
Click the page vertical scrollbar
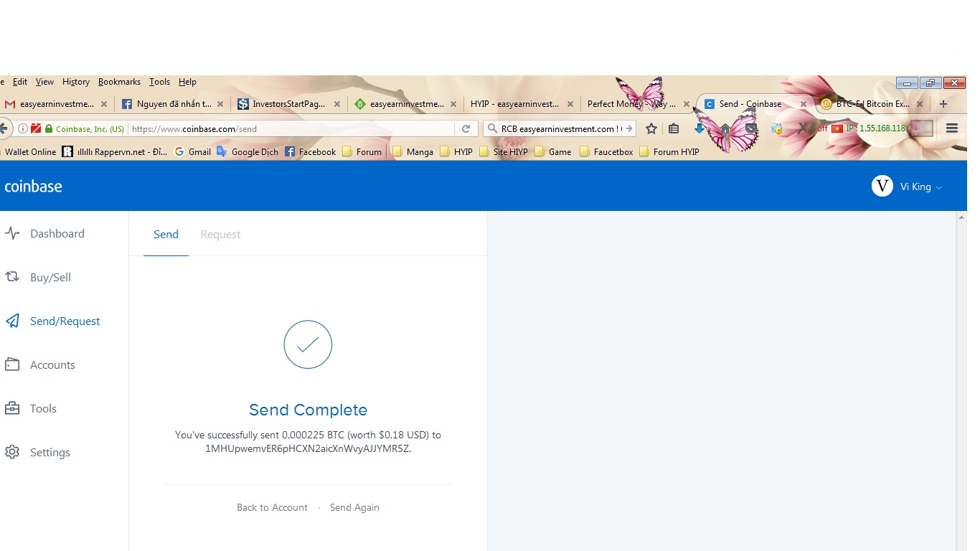[x=961, y=380]
